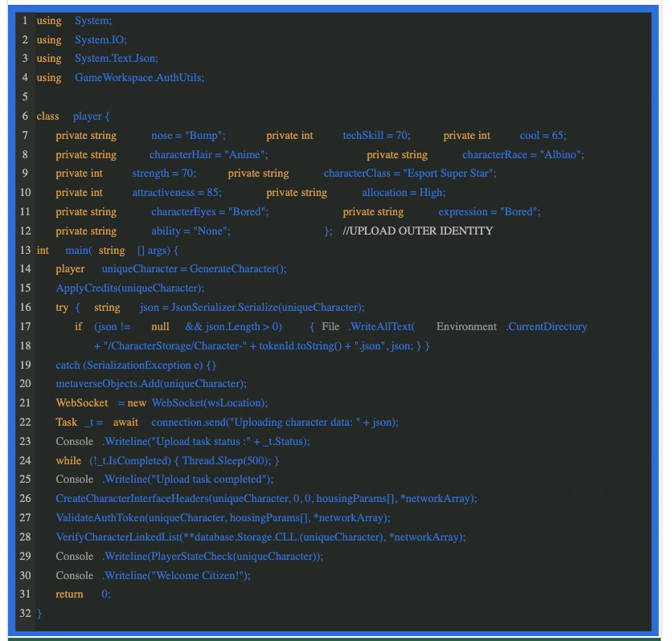Click "&& json.Length > 0)" on line 17

(x=234, y=326)
